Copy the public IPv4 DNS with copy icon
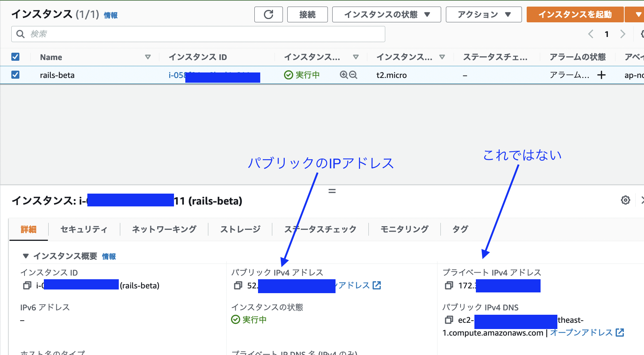Screen dimensions: 644x355 coord(449,320)
